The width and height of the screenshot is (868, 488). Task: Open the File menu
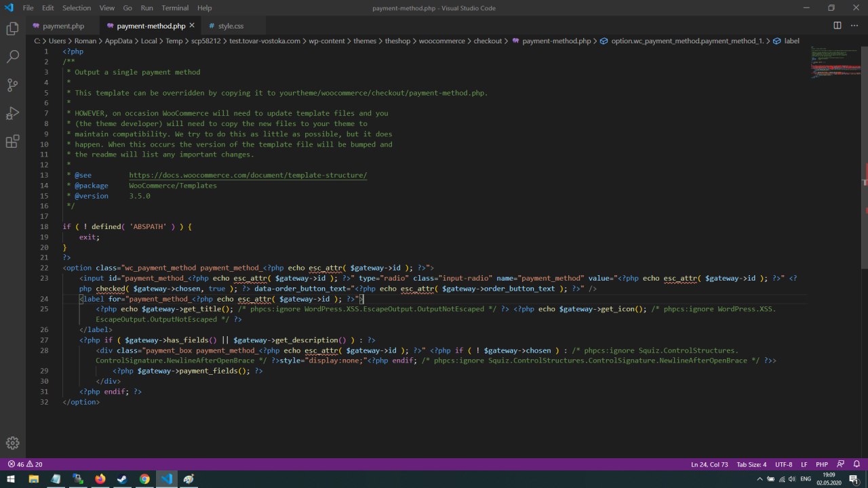(x=28, y=8)
